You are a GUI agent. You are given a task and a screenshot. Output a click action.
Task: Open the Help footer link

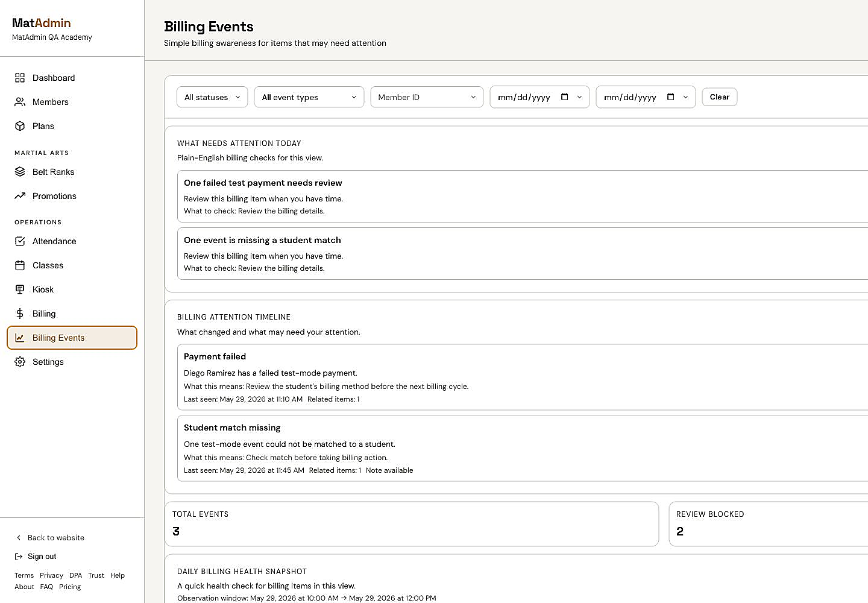(x=118, y=575)
